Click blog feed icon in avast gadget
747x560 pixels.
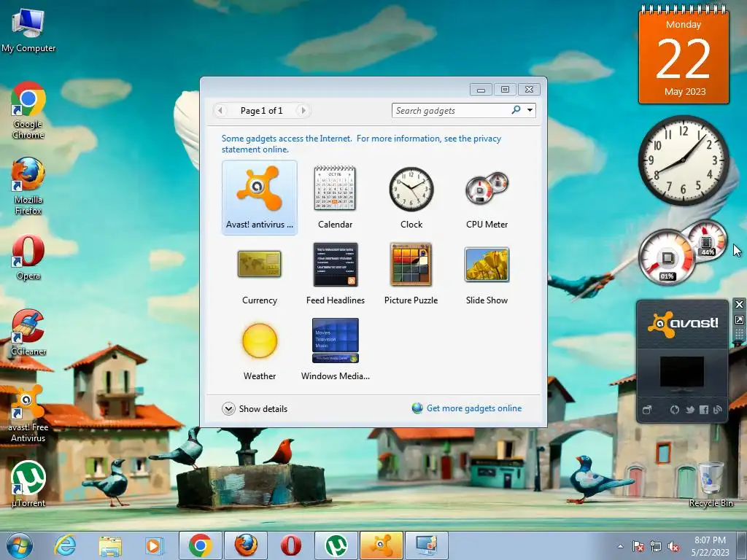tap(718, 410)
